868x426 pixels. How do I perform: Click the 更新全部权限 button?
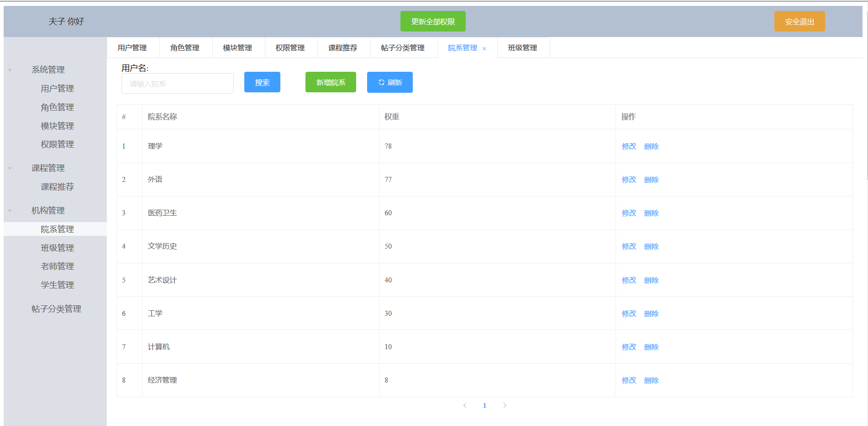(432, 21)
